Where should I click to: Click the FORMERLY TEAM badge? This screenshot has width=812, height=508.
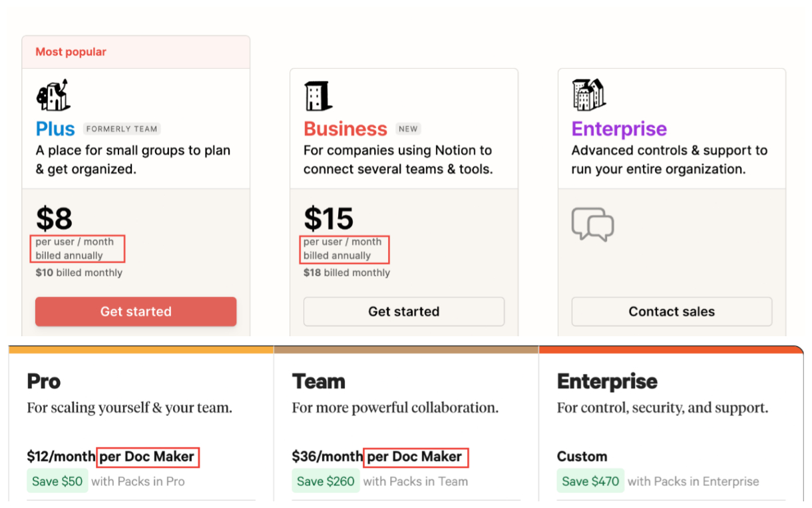click(122, 129)
